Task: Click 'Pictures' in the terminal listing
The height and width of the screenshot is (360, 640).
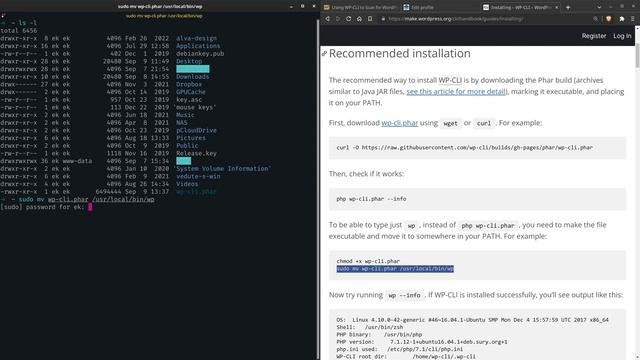Action: [x=191, y=138]
